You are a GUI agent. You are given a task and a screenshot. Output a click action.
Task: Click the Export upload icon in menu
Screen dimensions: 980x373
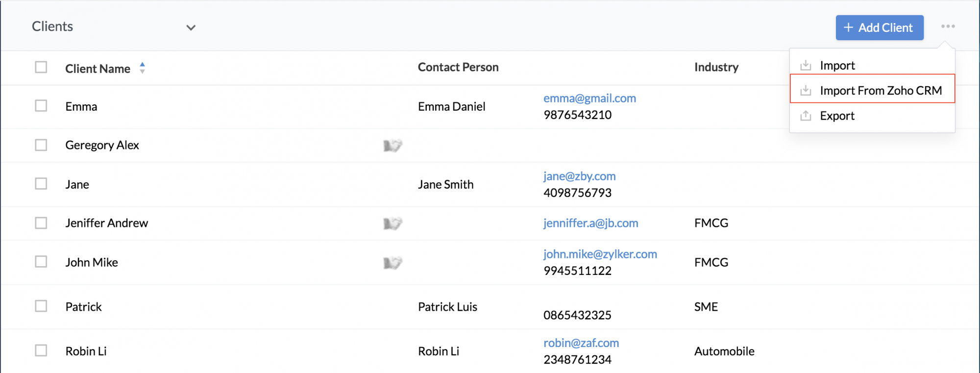[806, 116]
